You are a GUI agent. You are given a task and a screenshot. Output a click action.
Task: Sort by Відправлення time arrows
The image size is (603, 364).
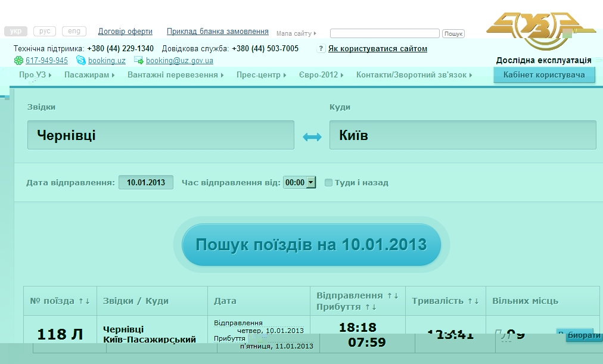tap(393, 295)
